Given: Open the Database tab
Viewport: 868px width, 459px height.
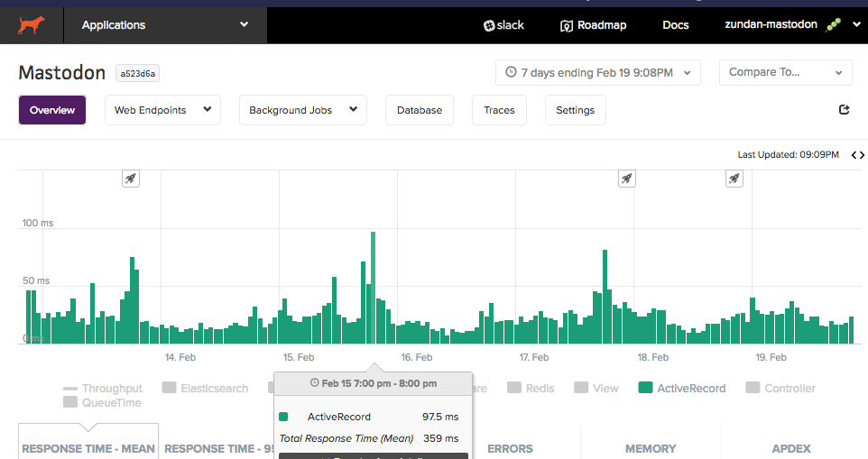Looking at the screenshot, I should (x=419, y=110).
